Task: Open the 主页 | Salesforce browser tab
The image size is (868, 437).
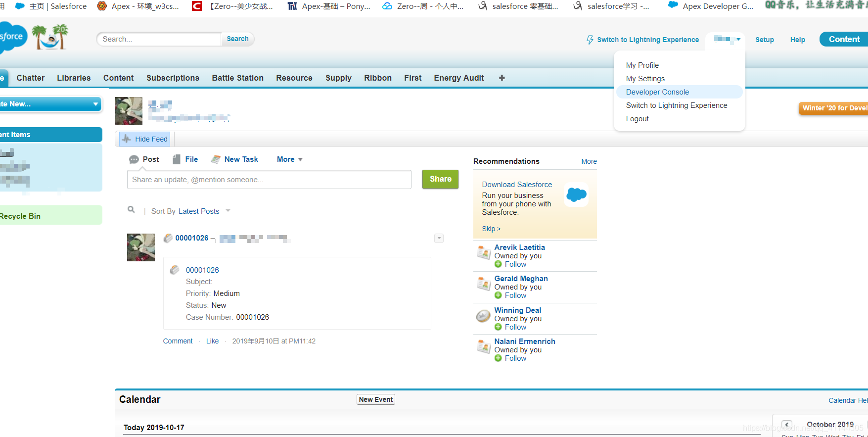Action: pyautogui.click(x=51, y=6)
